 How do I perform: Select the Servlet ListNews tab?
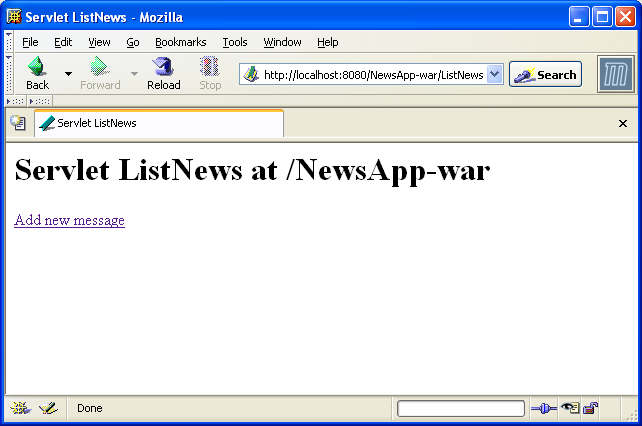(159, 123)
